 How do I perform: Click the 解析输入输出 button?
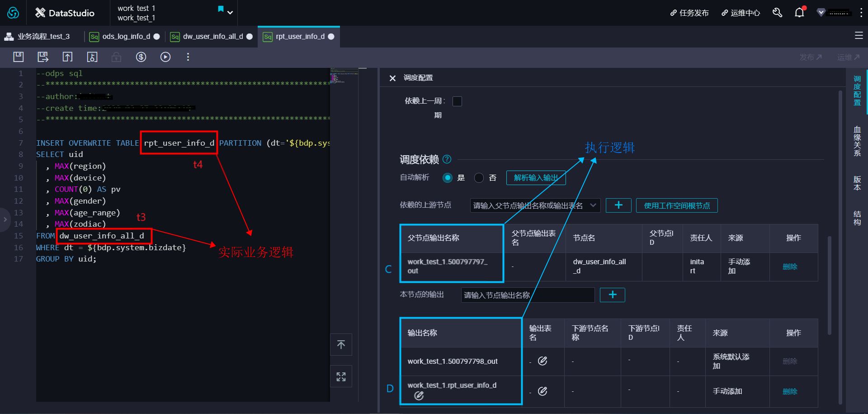[536, 178]
